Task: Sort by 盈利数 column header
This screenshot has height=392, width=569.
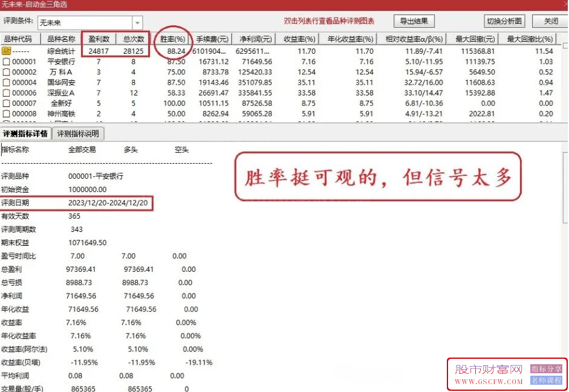Action: pos(99,39)
